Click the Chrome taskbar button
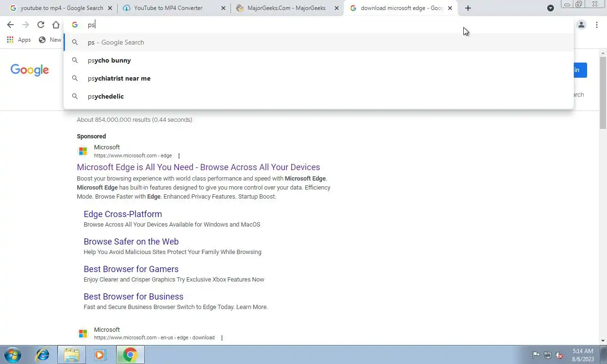 coord(130,355)
